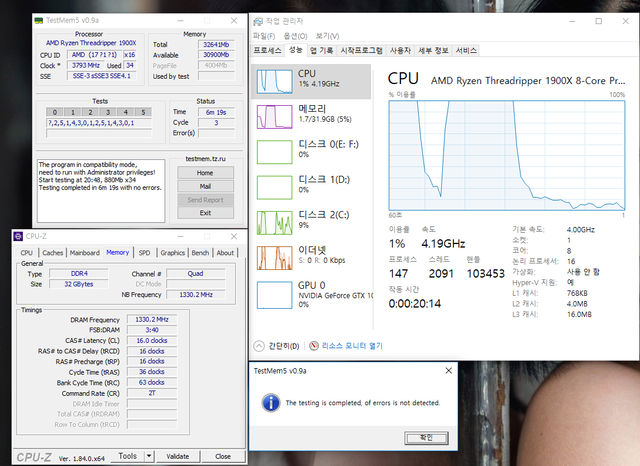
Task: Switch to the 사용자 tab
Action: [400, 51]
